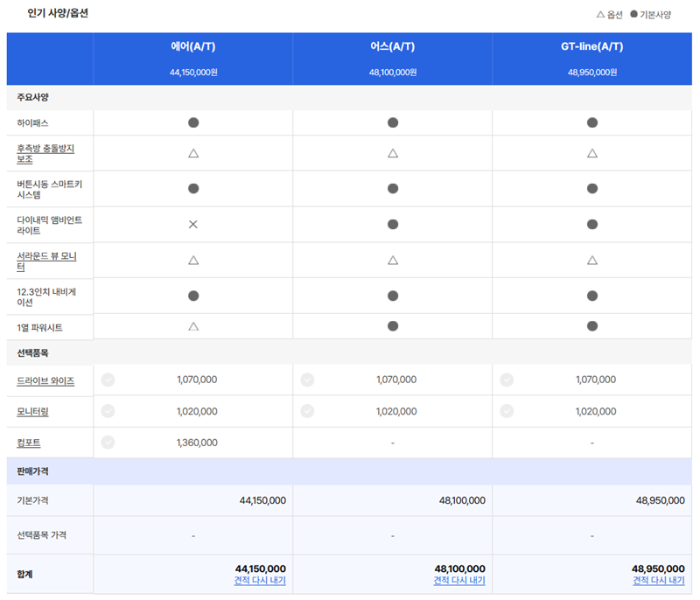Click 어스(A/T) price 48,100,000원 in header
The height and width of the screenshot is (600, 700).
393,73
